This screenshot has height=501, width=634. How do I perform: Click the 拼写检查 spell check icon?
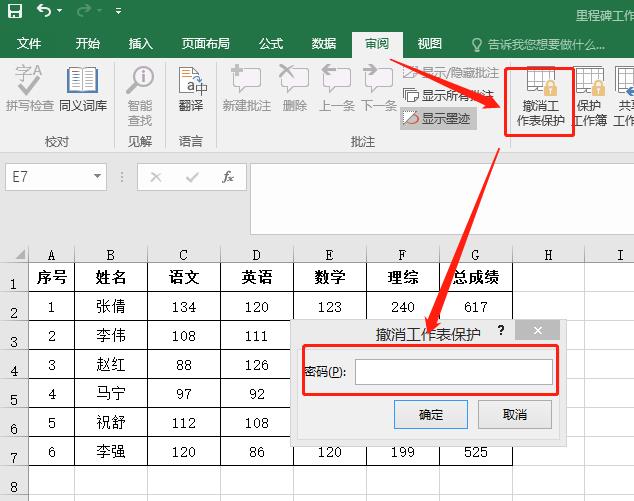coord(30,88)
